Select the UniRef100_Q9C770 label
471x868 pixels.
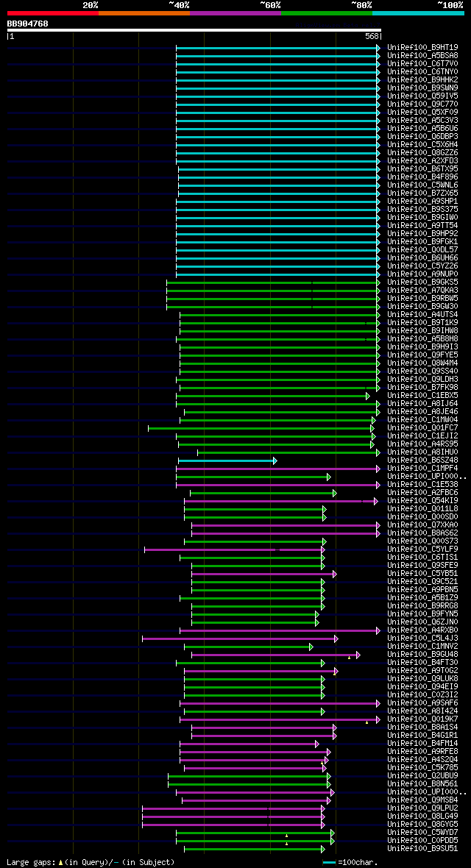tap(422, 104)
